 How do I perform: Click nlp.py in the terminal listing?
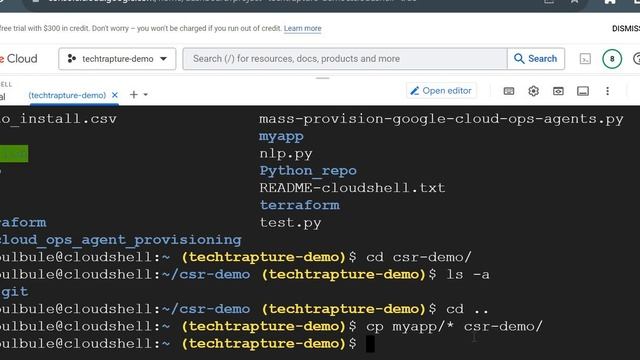[x=286, y=154]
